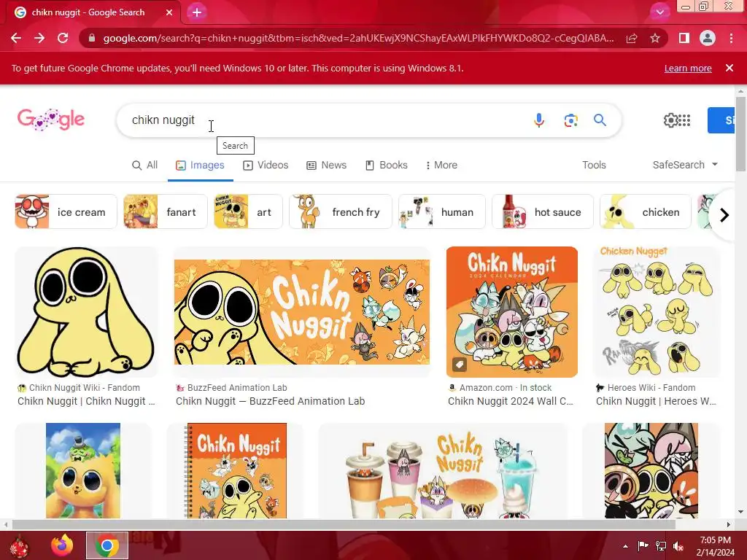747x560 pixels.
Task: Open the Amazon 2024 wall calendar image
Action: click(511, 312)
